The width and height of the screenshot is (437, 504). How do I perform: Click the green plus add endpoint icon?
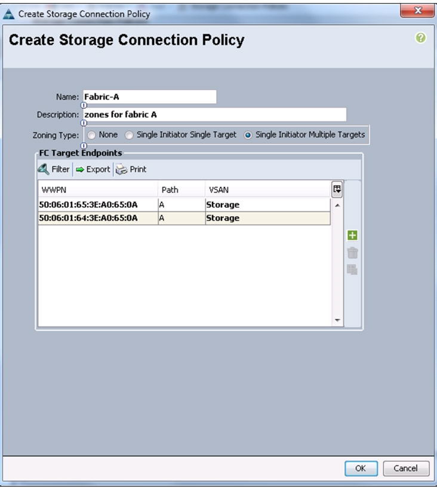pyautogui.click(x=352, y=235)
